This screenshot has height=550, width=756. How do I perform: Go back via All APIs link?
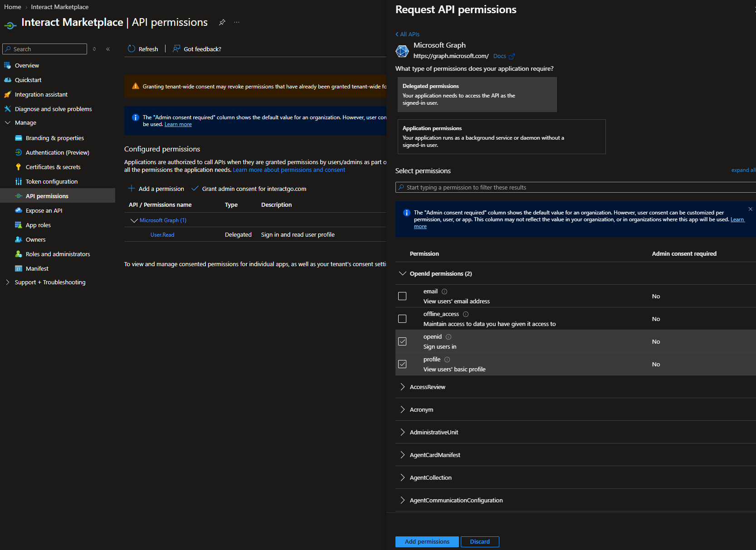tap(407, 34)
